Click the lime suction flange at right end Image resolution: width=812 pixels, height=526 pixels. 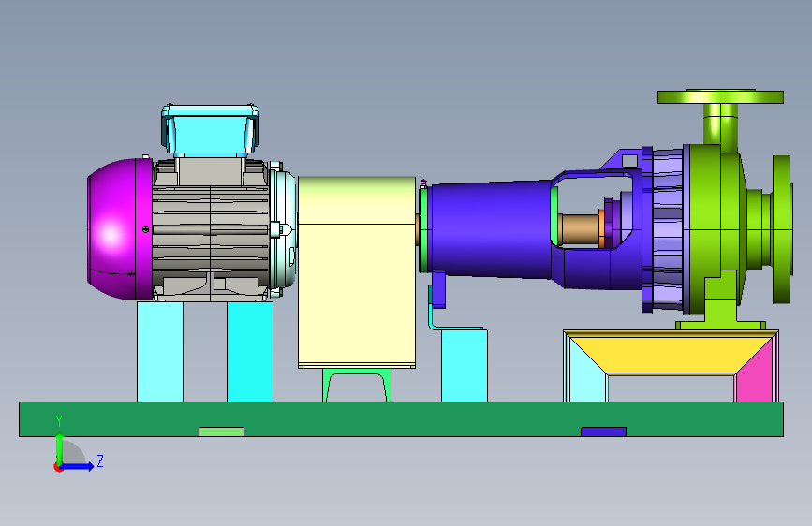[x=782, y=228]
